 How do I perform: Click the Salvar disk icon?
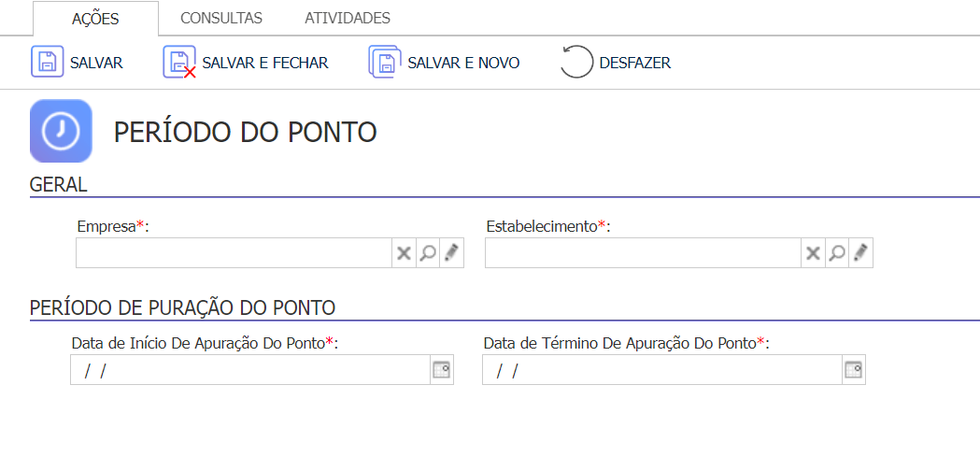[x=48, y=63]
